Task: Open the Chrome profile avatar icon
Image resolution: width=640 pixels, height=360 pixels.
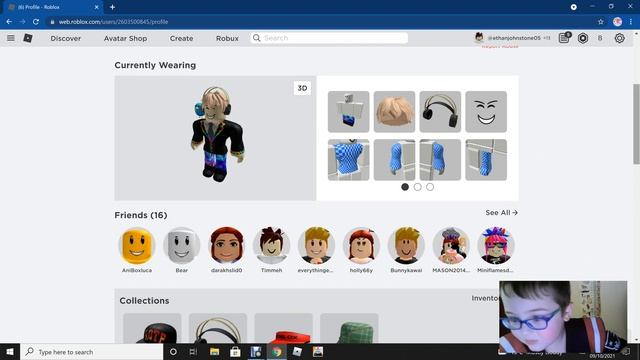Action: [x=617, y=22]
